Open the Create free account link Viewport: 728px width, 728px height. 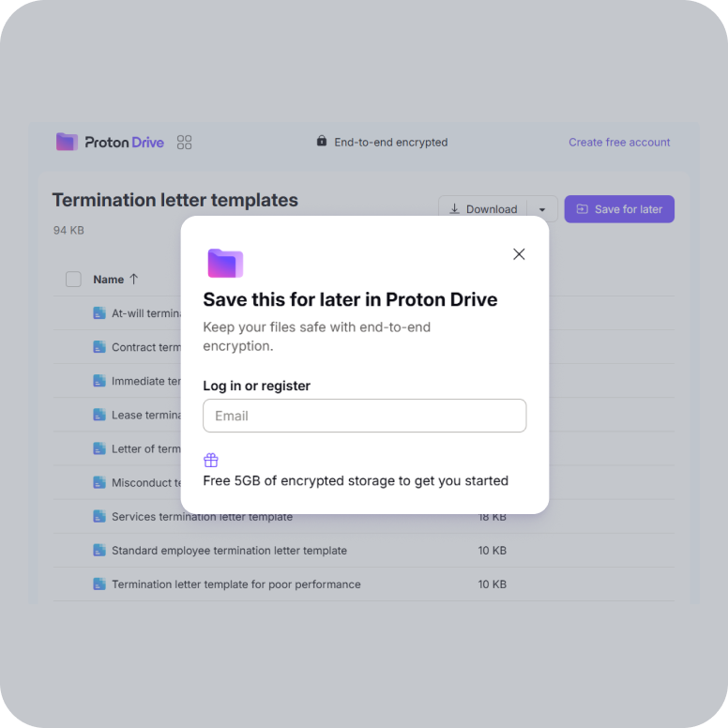[619, 142]
